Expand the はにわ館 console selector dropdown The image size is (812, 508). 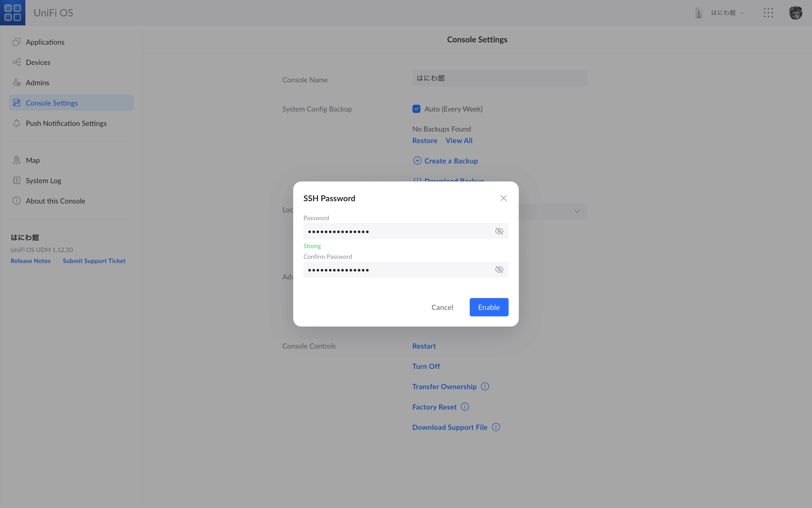(718, 13)
